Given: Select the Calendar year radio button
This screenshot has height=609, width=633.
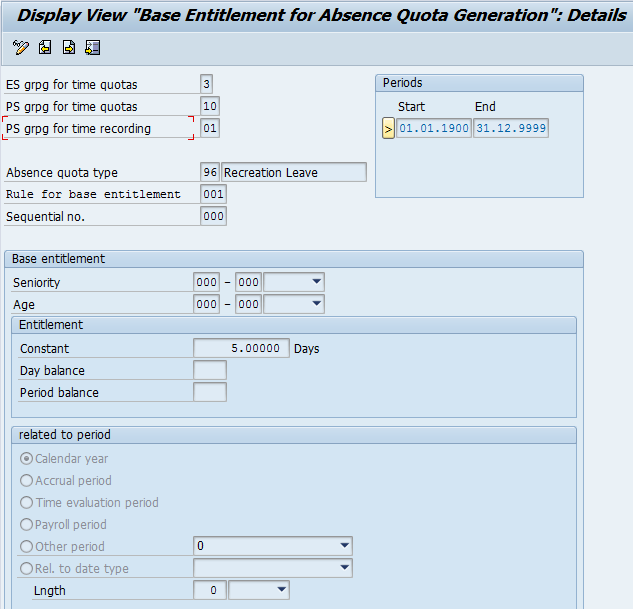Looking at the screenshot, I should [x=26, y=459].
